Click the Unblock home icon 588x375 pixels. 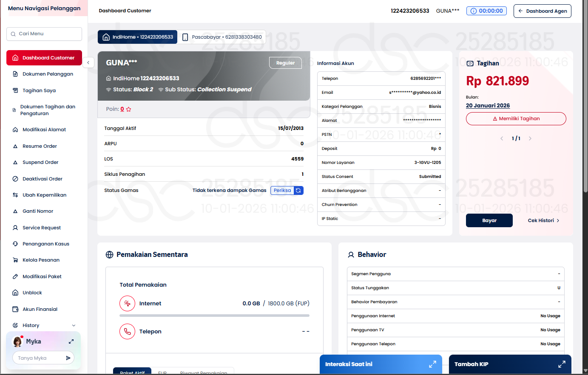tap(15, 293)
